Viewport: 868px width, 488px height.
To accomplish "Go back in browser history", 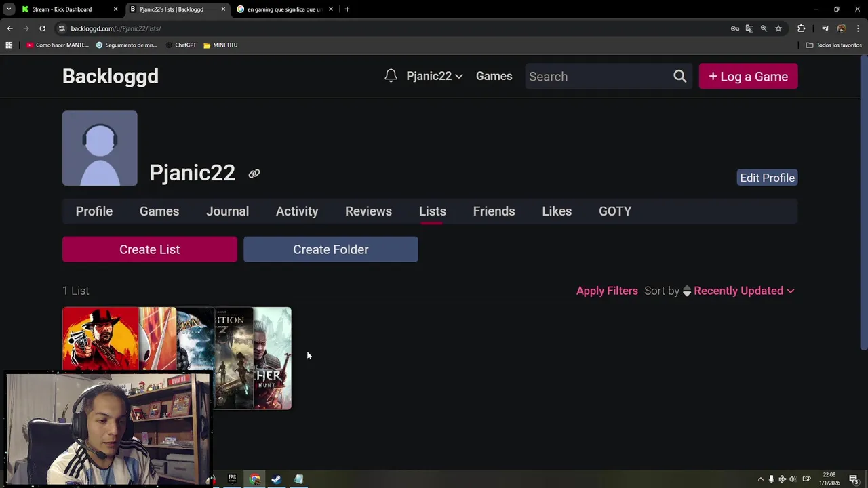I will [x=9, y=28].
